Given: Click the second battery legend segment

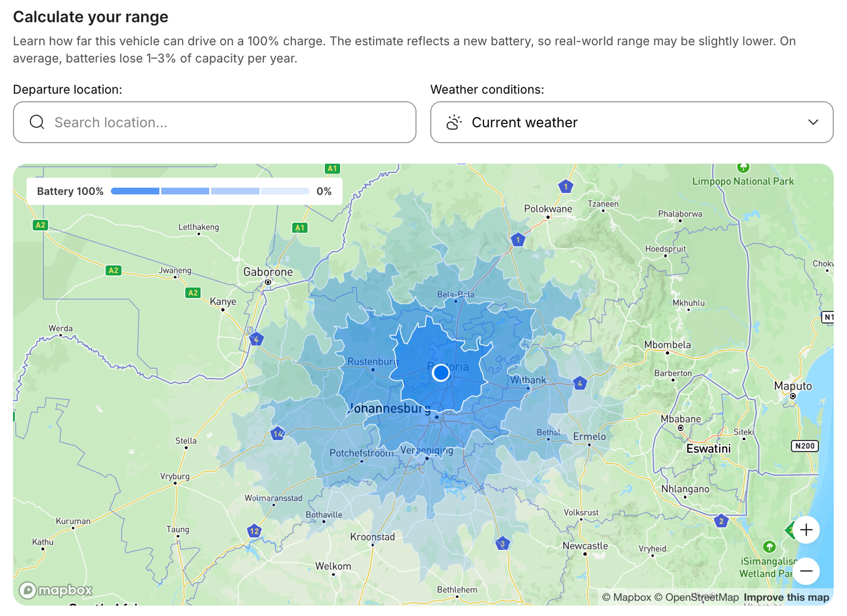Looking at the screenshot, I should [x=185, y=191].
